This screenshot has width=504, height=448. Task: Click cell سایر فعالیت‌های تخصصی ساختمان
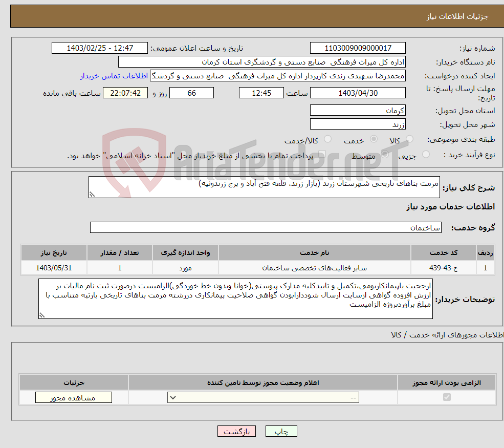(314, 268)
